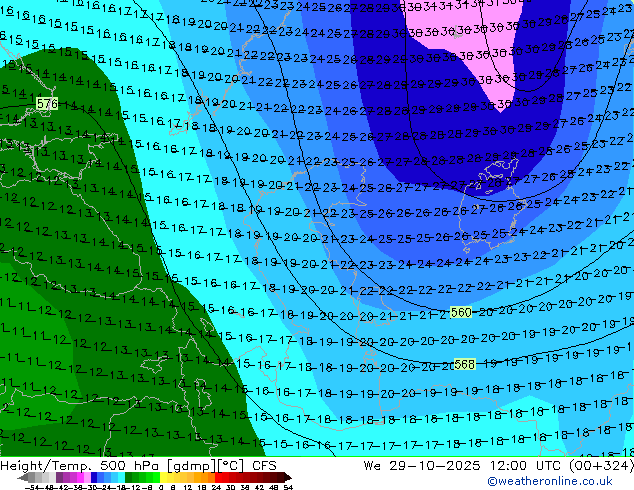Click the 54 value under the colour scale
Screen dimensions: 634x490
tap(288, 487)
